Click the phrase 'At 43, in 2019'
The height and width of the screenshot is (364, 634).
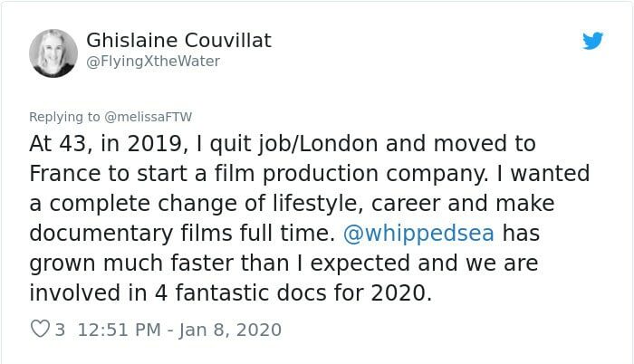(109, 144)
